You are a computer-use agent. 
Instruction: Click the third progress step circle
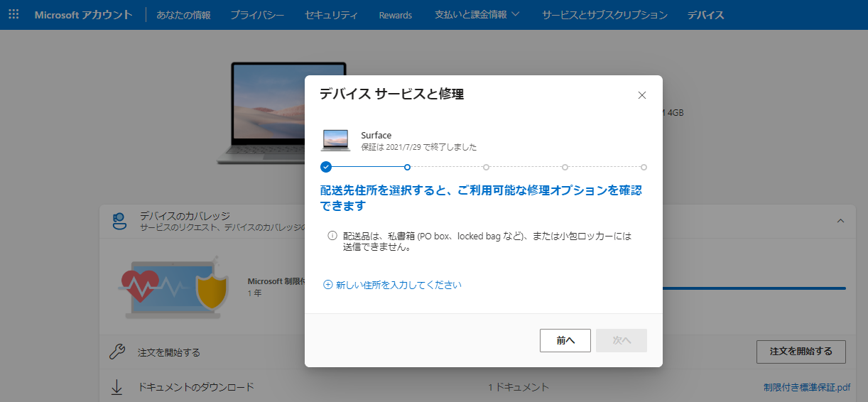(x=486, y=168)
